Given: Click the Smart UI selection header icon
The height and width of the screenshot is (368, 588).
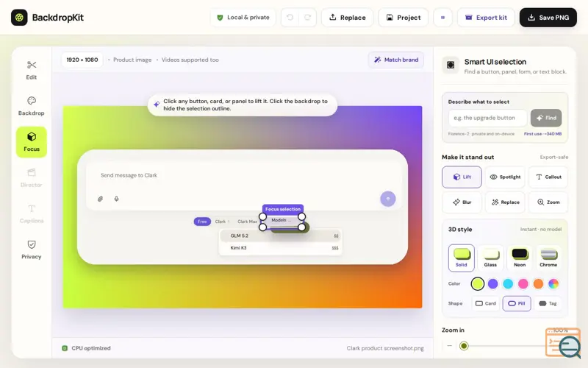Looking at the screenshot, I should click(451, 65).
